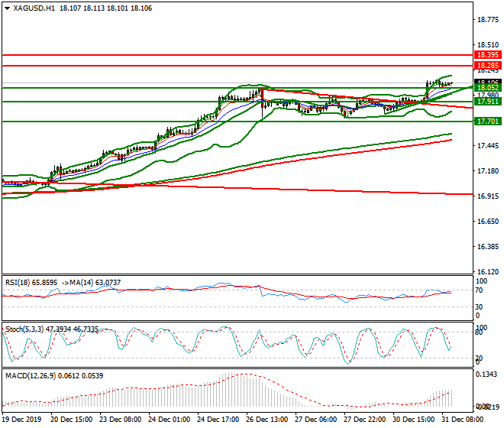
Task: Click the Stoch(5,3,3) indicator label
Action: coord(52,329)
